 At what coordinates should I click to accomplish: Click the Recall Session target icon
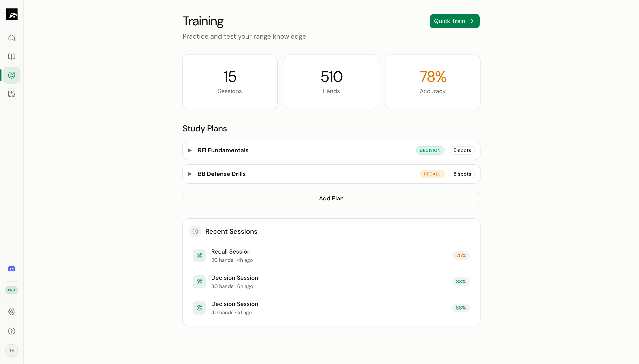(x=199, y=255)
